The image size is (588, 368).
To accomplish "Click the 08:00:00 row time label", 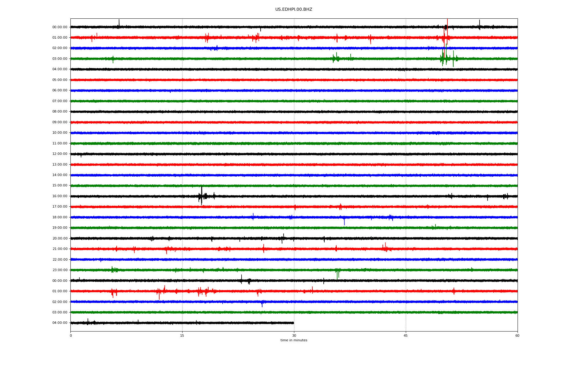I will click(x=60, y=112).
